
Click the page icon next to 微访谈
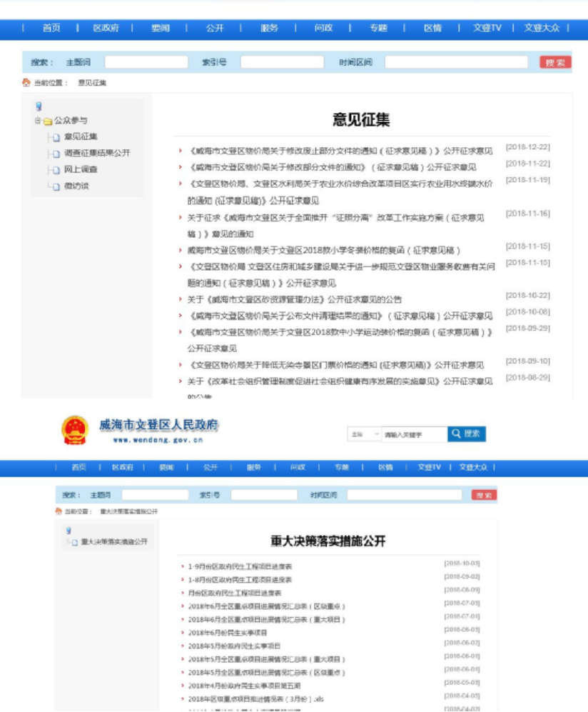[x=56, y=186]
